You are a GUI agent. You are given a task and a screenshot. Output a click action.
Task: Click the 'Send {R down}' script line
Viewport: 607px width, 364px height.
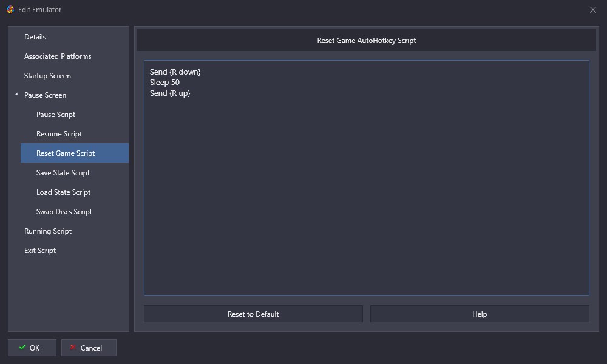tap(175, 72)
